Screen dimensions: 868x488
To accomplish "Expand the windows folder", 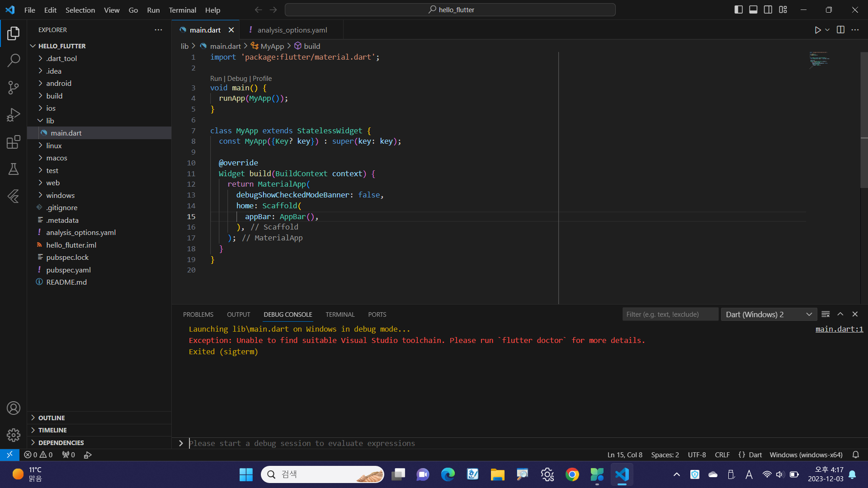I will tap(99, 195).
